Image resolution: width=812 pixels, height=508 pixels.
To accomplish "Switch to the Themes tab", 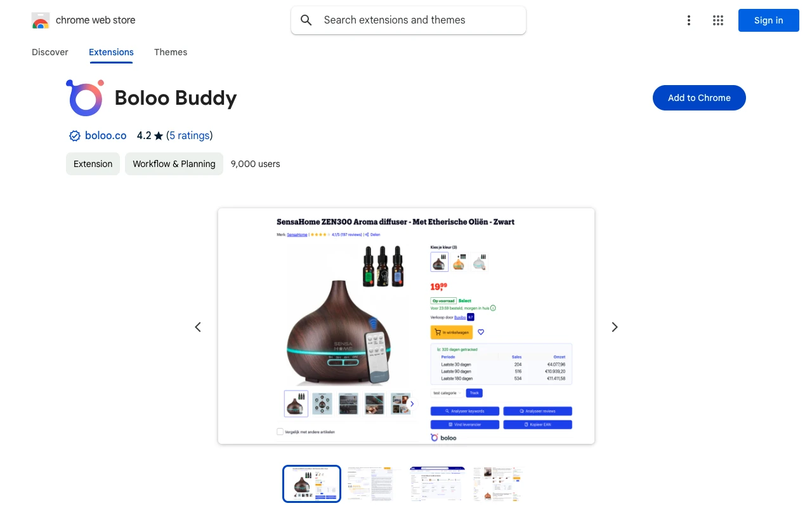I will pyautogui.click(x=171, y=52).
